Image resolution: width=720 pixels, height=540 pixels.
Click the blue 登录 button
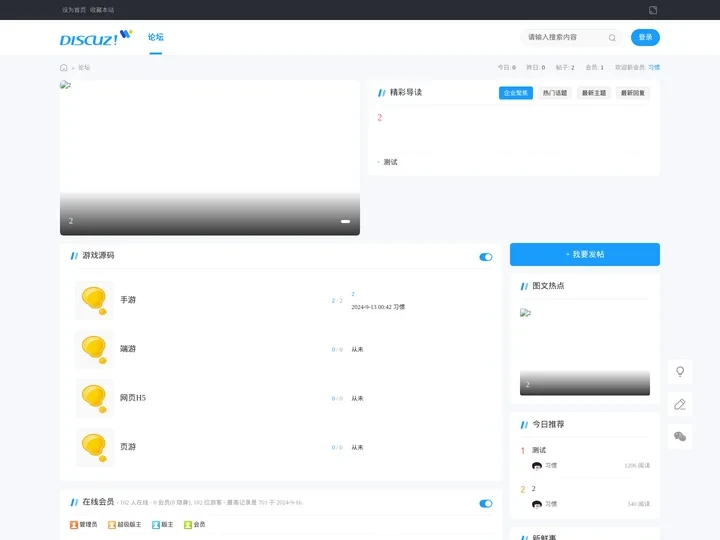coord(645,37)
